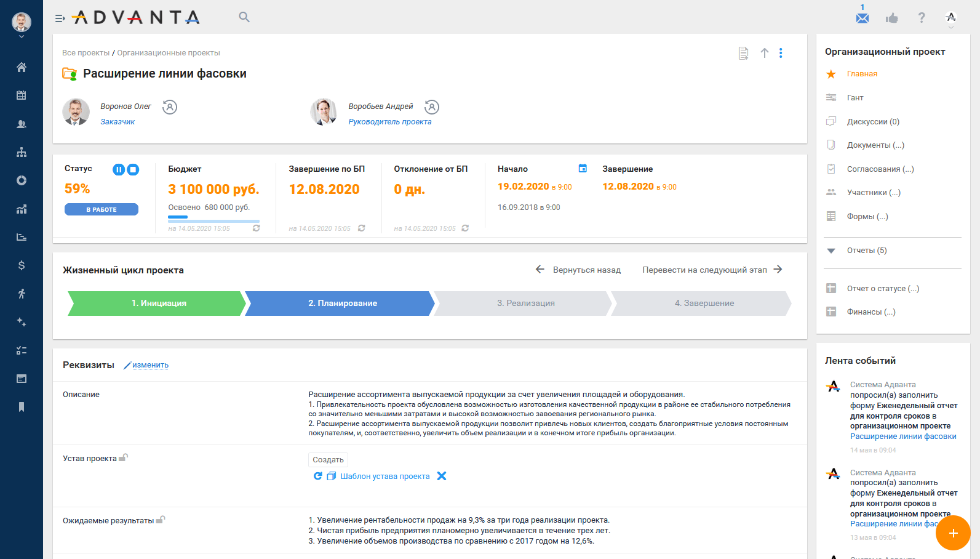Stop the project with stop button
The image size is (980, 559).
(x=133, y=169)
